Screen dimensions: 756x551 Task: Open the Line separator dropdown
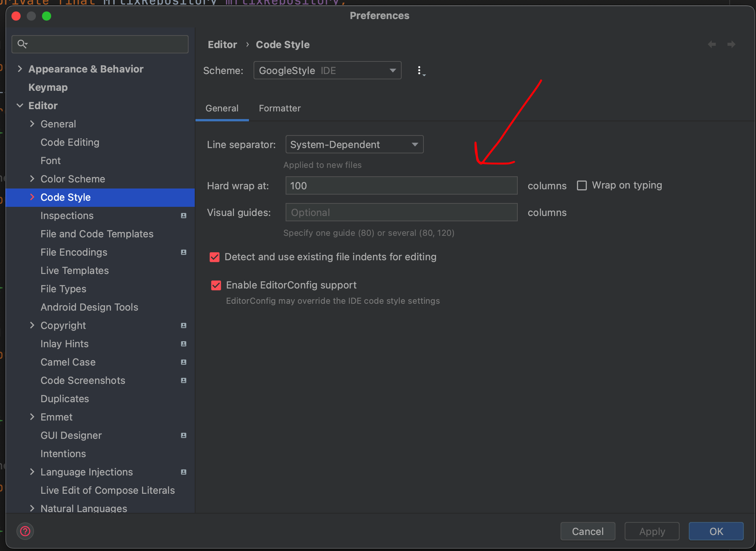point(354,145)
